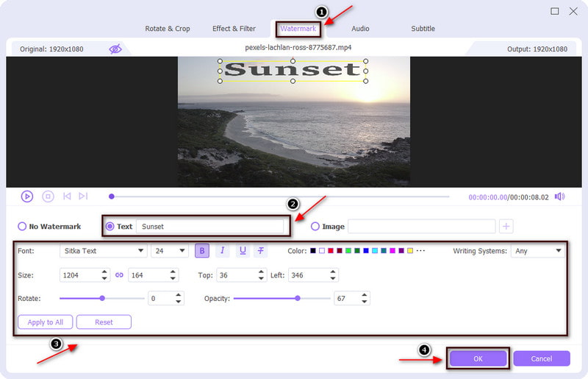Jump to next frame icon
This screenshot has height=379, width=588.
83,196
